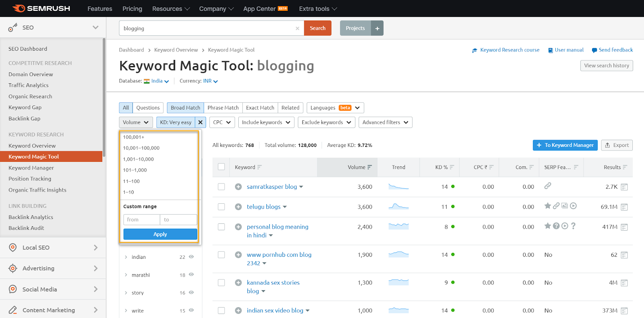Click the custom range 'from' field
This screenshot has width=644, height=318.
[142, 219]
